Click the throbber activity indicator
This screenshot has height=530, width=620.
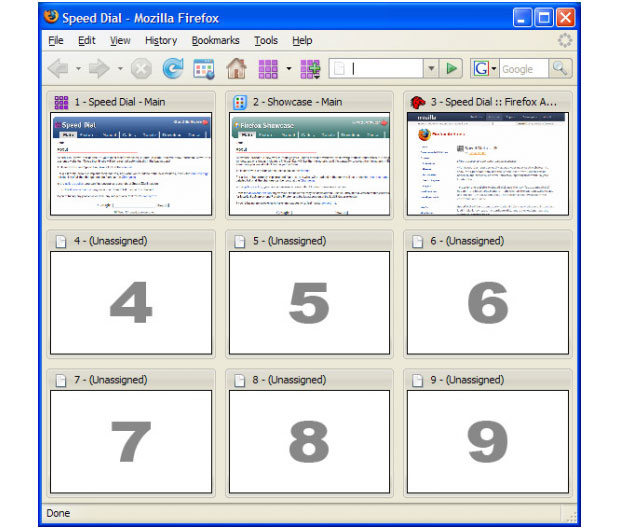click(565, 40)
